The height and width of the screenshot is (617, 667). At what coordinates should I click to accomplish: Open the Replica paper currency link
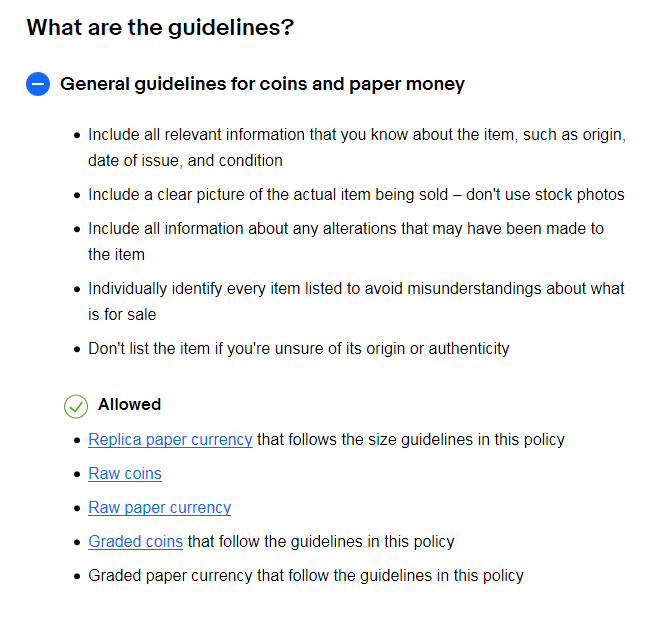pos(170,440)
